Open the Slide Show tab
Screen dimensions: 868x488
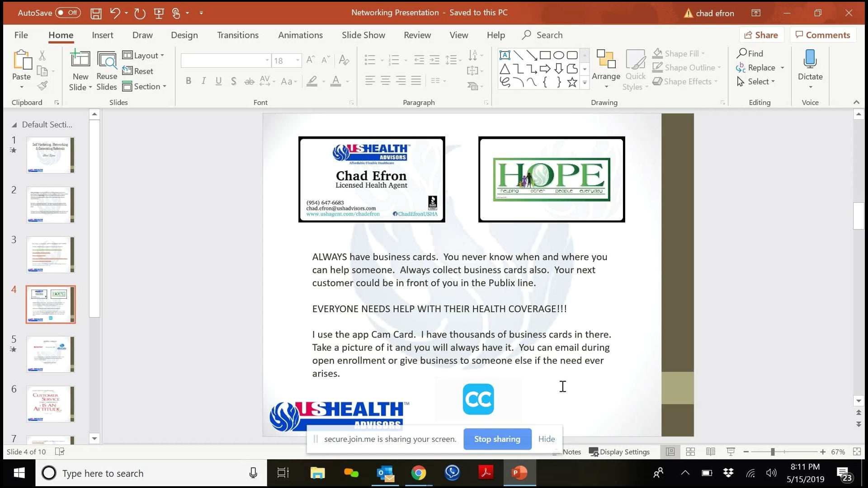tap(363, 35)
